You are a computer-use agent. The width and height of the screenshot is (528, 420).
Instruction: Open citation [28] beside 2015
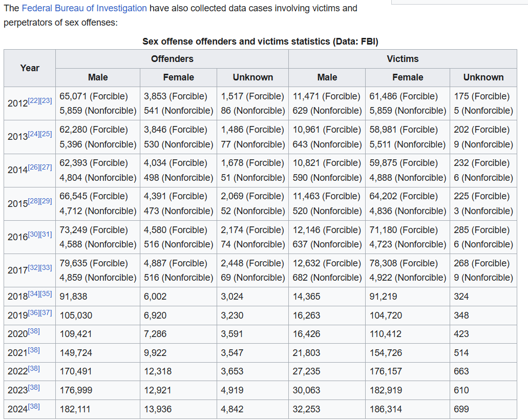point(34,201)
